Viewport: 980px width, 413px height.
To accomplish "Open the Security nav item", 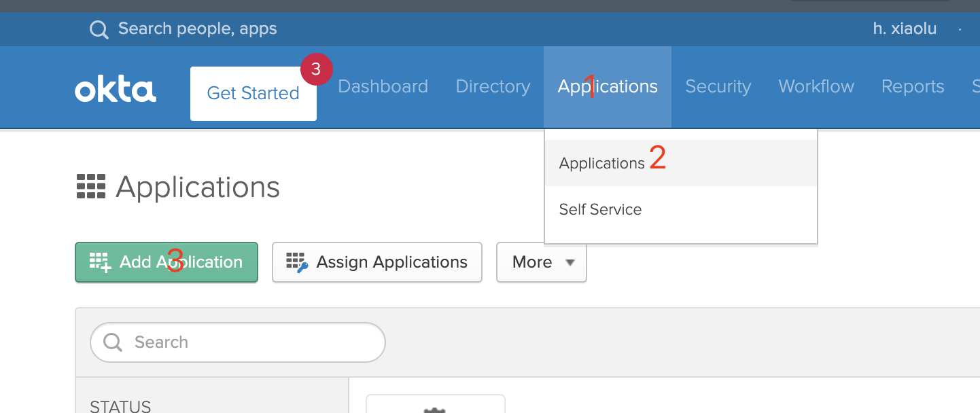I will [718, 87].
